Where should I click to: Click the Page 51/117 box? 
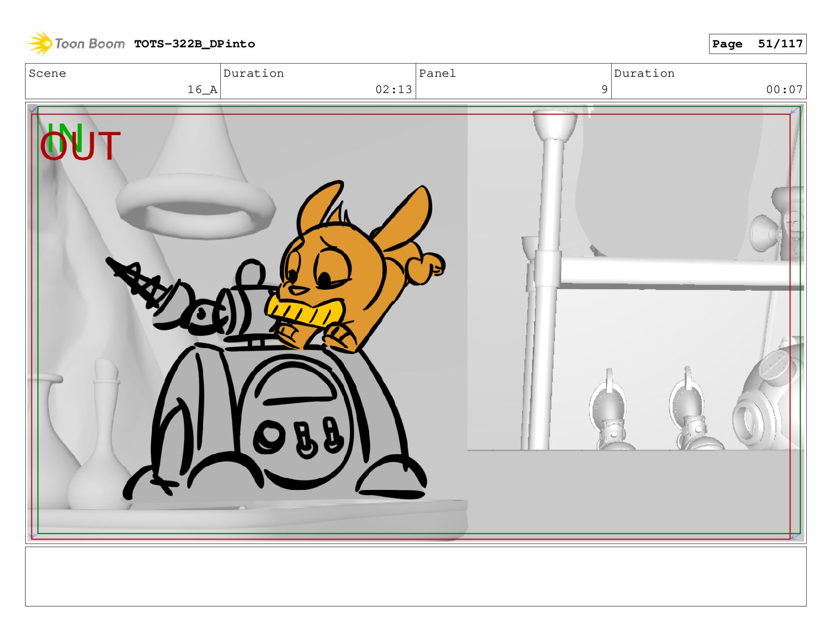(x=757, y=44)
